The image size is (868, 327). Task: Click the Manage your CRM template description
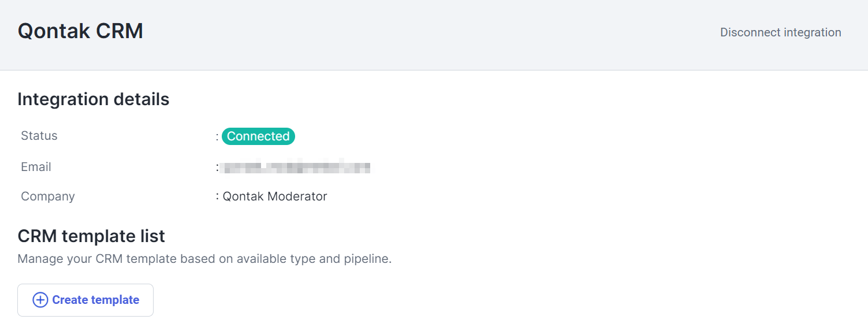(x=204, y=259)
